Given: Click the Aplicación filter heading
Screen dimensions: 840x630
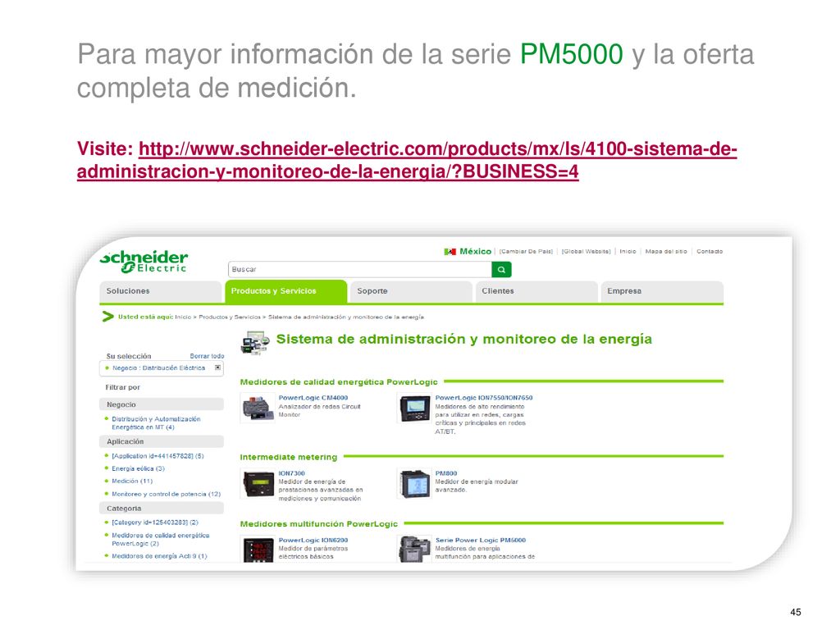Looking at the screenshot, I should click(x=162, y=441).
